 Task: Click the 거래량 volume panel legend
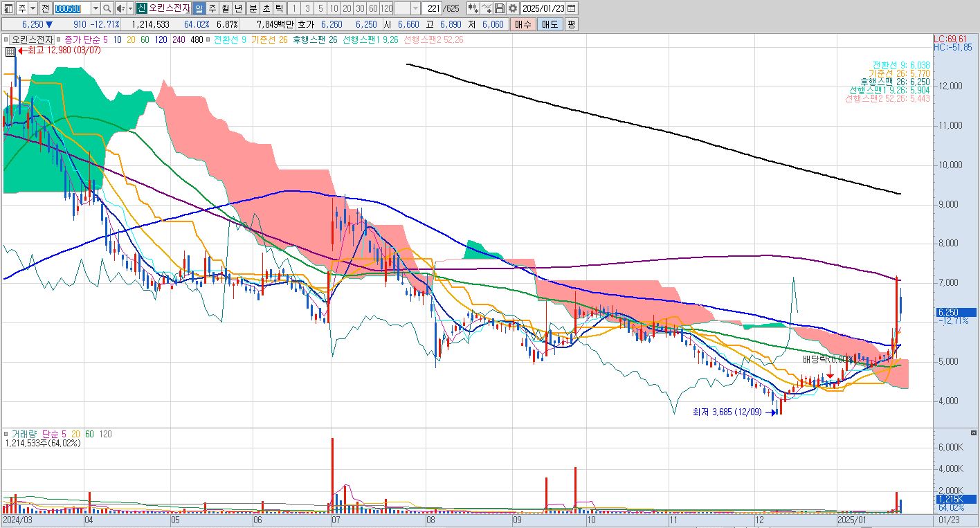(x=23, y=434)
